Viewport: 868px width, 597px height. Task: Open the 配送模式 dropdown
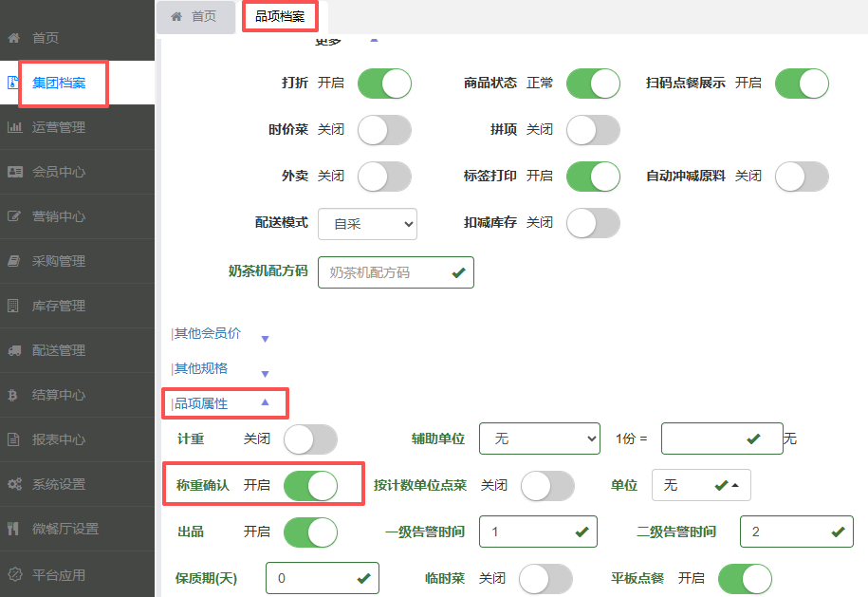(367, 224)
